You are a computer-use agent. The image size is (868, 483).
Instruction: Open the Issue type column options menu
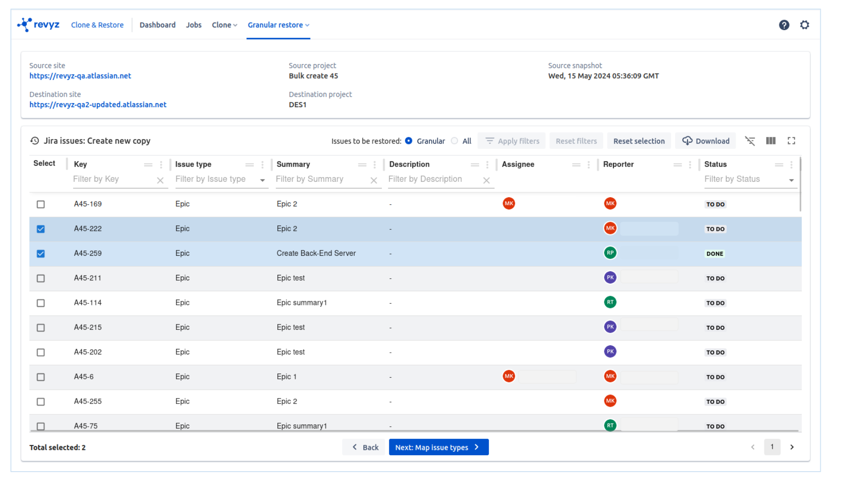(x=262, y=164)
